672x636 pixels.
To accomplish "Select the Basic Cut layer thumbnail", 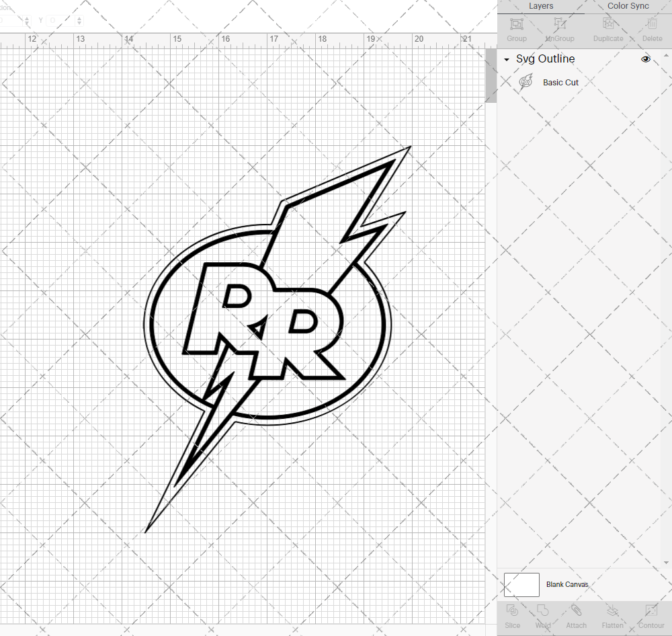I will (526, 81).
